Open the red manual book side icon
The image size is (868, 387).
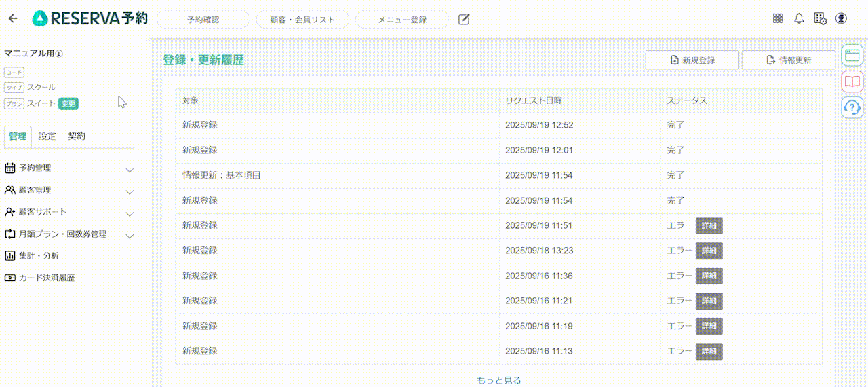852,81
